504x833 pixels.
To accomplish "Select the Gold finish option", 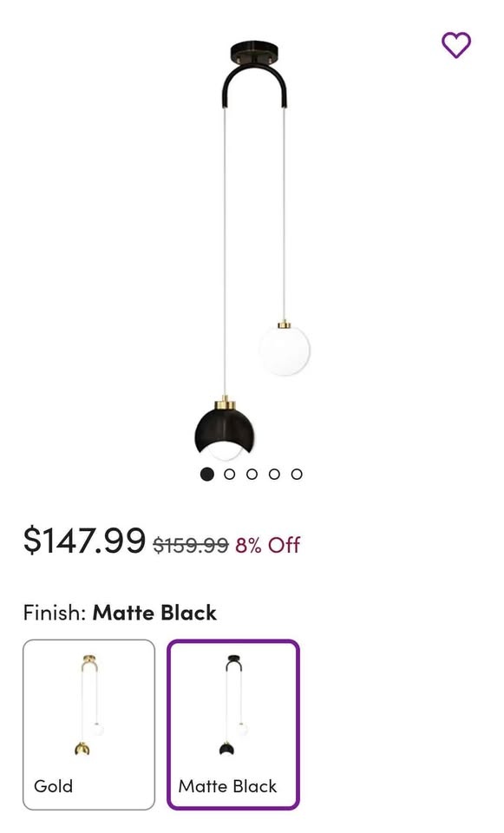I will (88, 725).
